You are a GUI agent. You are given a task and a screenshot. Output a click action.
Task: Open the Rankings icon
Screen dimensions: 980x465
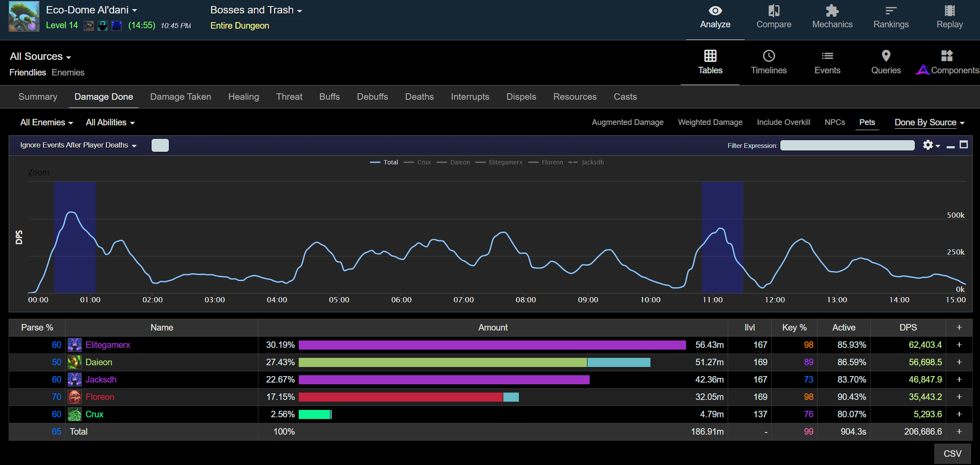[891, 11]
